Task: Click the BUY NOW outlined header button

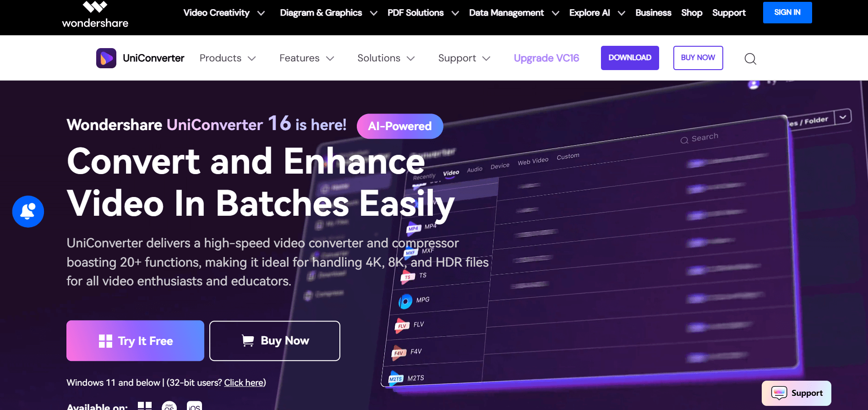Action: pyautogui.click(x=698, y=58)
